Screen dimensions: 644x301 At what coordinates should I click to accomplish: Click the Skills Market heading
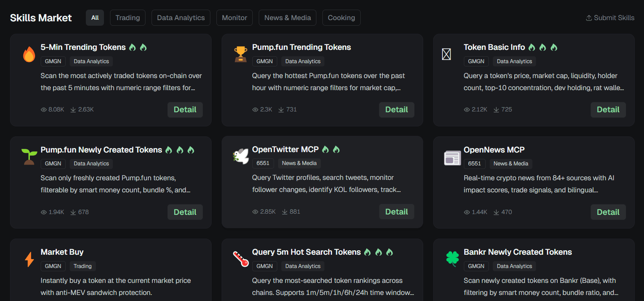click(41, 18)
